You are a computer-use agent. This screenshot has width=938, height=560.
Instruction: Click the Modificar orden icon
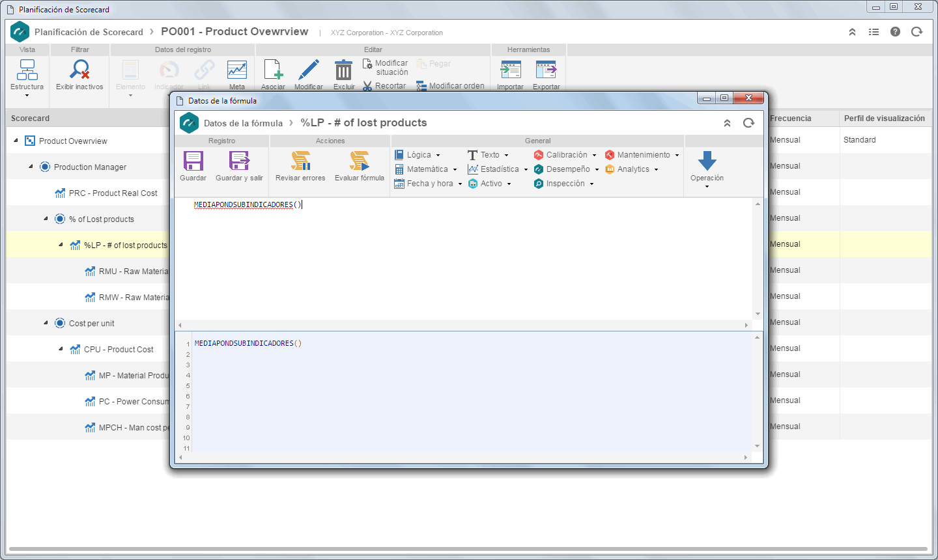click(x=421, y=86)
